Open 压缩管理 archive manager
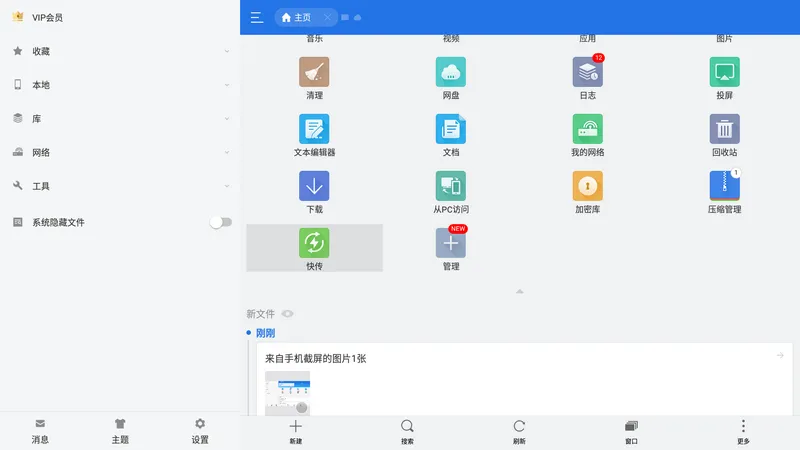 point(724,192)
